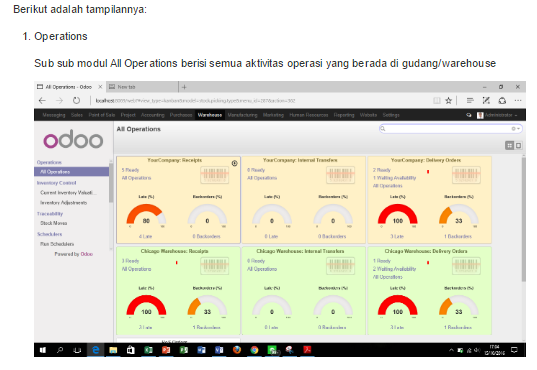
Task: Open the Messaging menu
Action: click(54, 115)
